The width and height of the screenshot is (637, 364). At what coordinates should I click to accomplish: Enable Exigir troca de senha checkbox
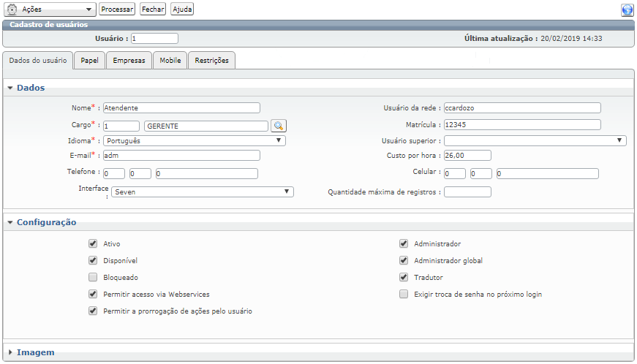[x=404, y=294]
